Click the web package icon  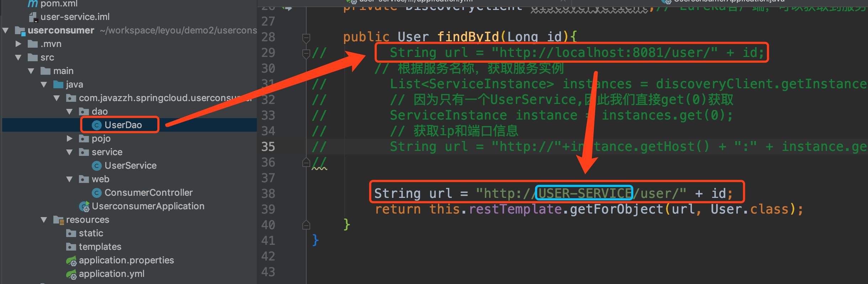tap(84, 179)
